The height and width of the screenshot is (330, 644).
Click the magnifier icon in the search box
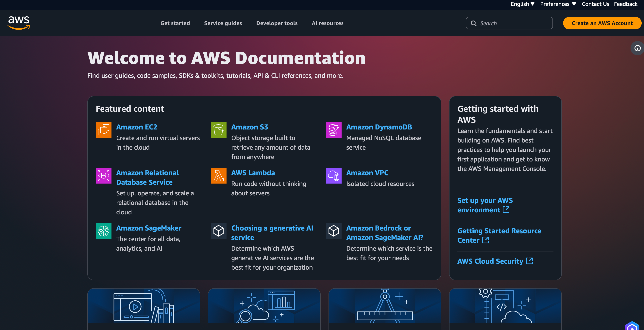(x=473, y=23)
